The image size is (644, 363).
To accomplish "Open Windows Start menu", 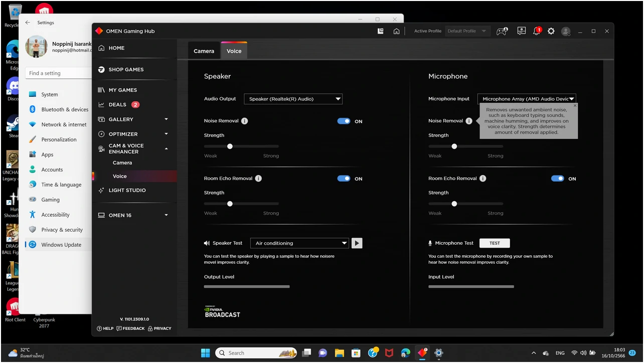I will tap(206, 353).
